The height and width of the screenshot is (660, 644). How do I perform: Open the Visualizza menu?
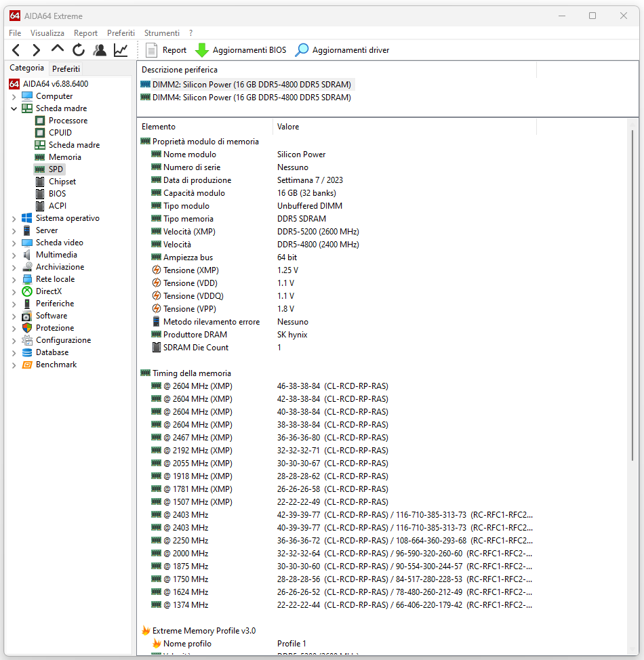47,33
